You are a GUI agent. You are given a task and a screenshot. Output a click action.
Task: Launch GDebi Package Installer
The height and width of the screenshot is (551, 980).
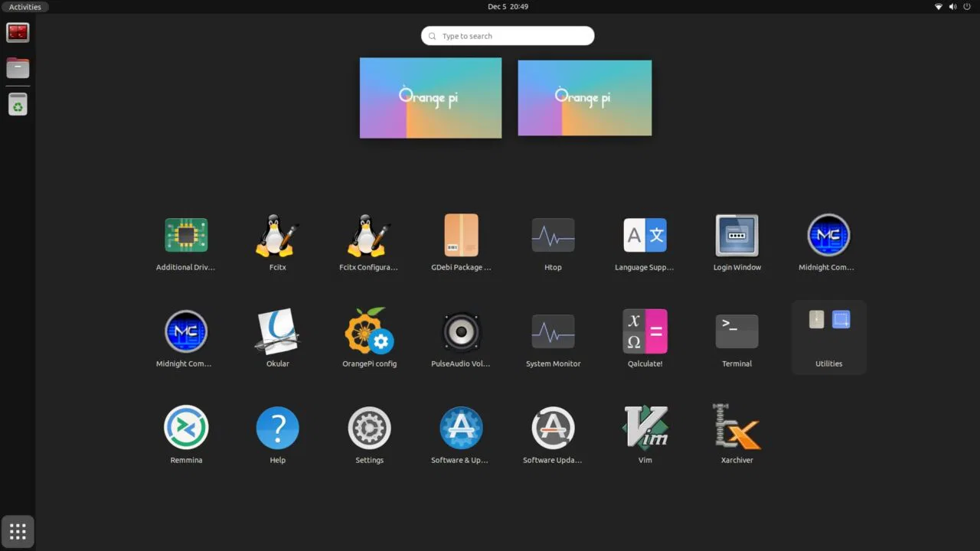click(461, 235)
